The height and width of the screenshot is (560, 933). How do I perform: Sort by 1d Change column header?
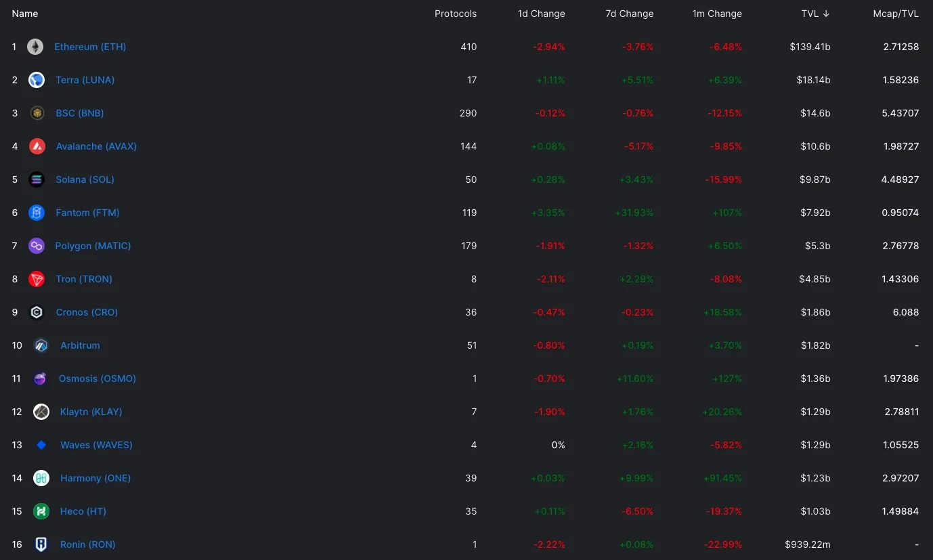click(x=541, y=14)
